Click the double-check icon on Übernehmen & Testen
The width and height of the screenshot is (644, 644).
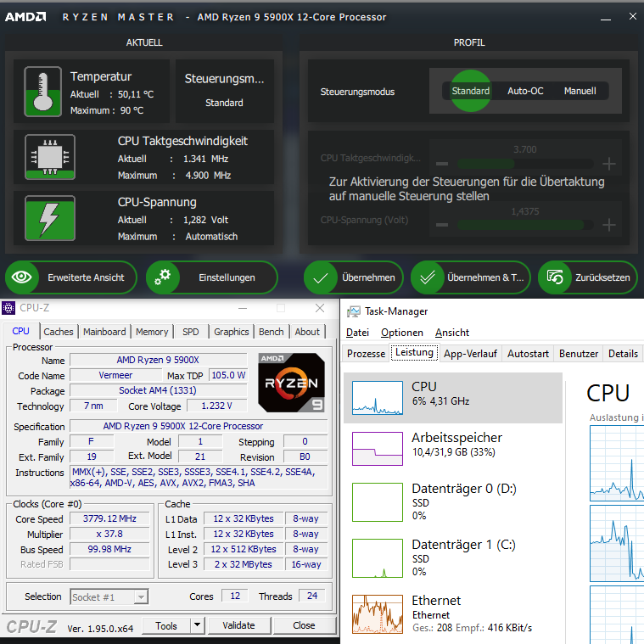pyautogui.click(x=428, y=277)
